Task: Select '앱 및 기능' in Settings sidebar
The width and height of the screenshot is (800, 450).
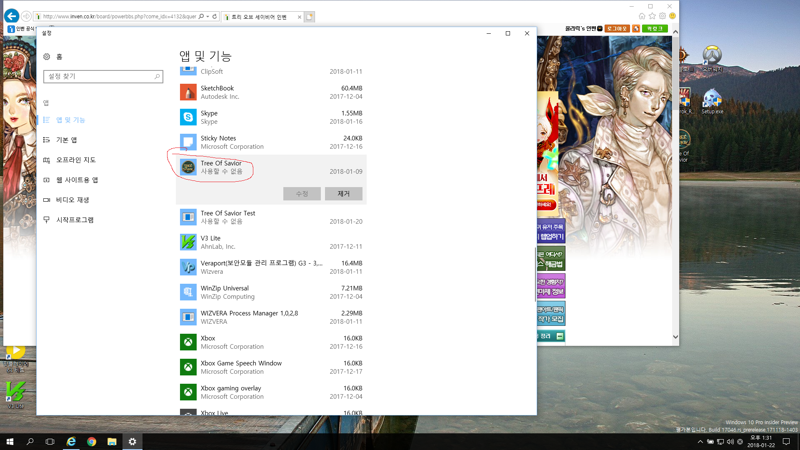Action: (70, 120)
